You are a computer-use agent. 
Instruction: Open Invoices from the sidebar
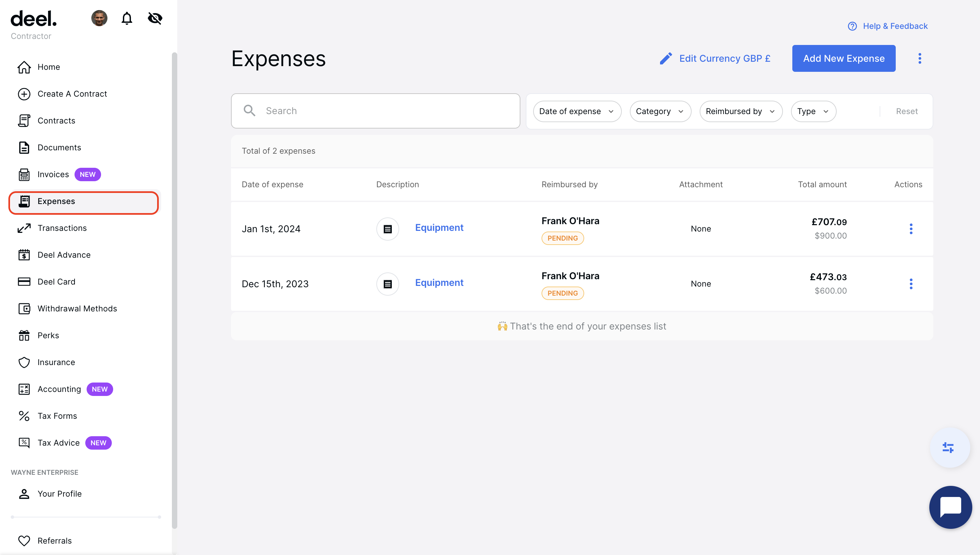(53, 174)
